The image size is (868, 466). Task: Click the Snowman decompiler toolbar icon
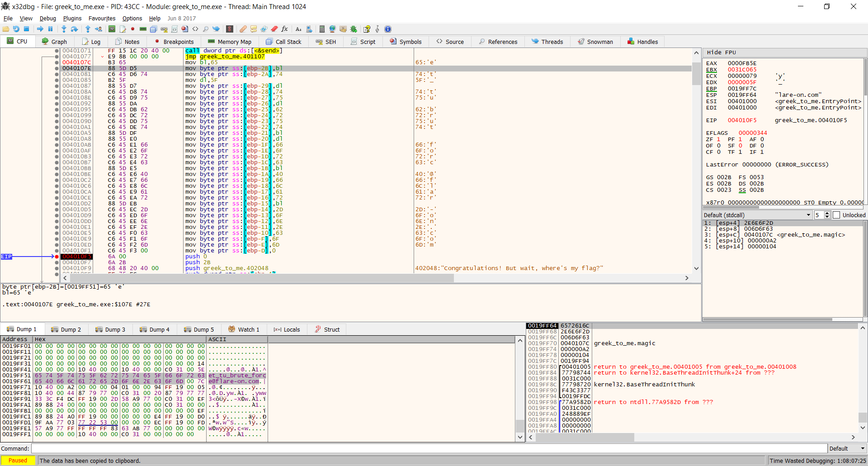pos(595,42)
